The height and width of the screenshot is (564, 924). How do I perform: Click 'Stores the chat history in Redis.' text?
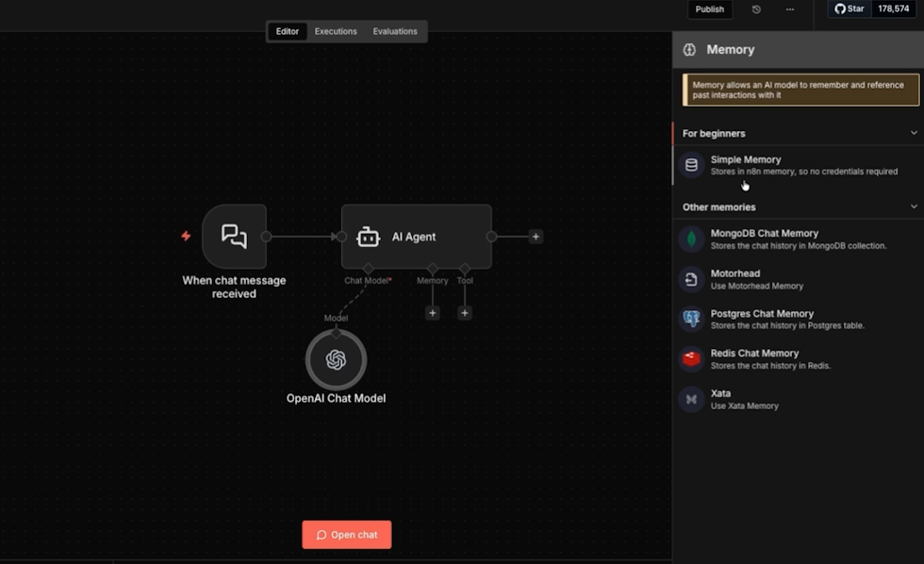pos(770,366)
